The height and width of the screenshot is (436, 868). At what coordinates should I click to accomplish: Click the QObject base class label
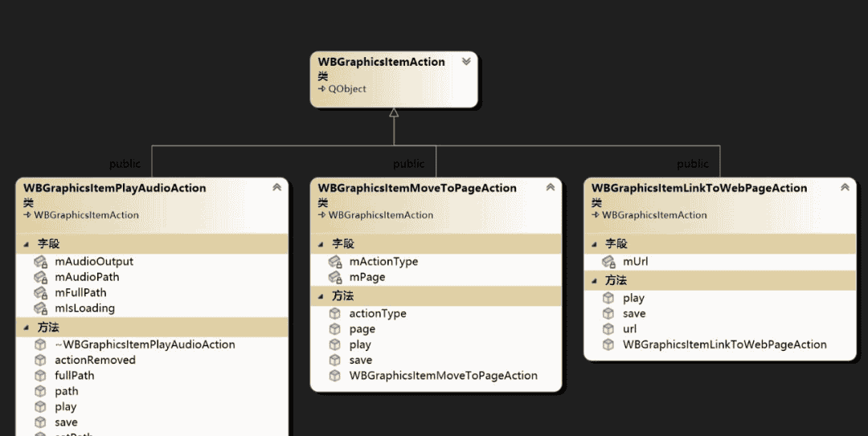pos(347,89)
